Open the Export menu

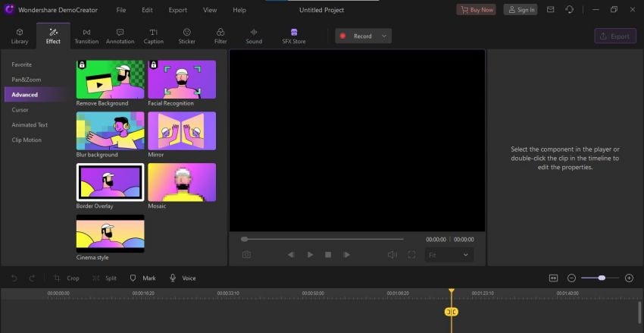click(x=177, y=10)
